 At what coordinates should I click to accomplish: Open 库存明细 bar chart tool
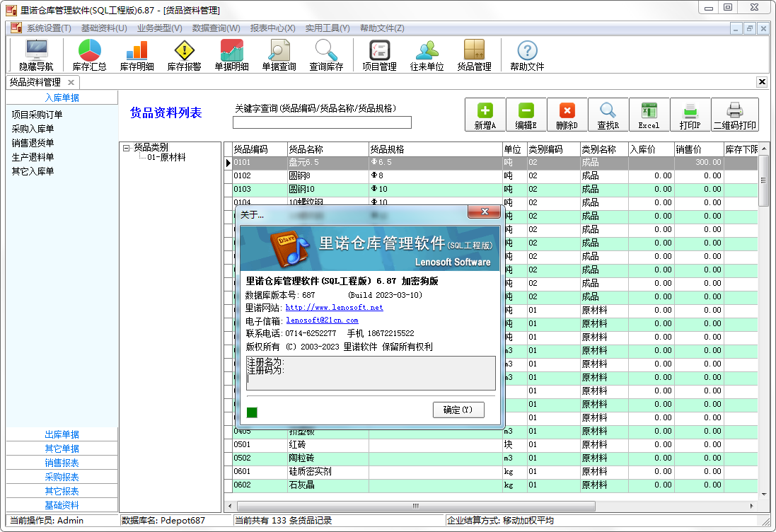[137, 55]
